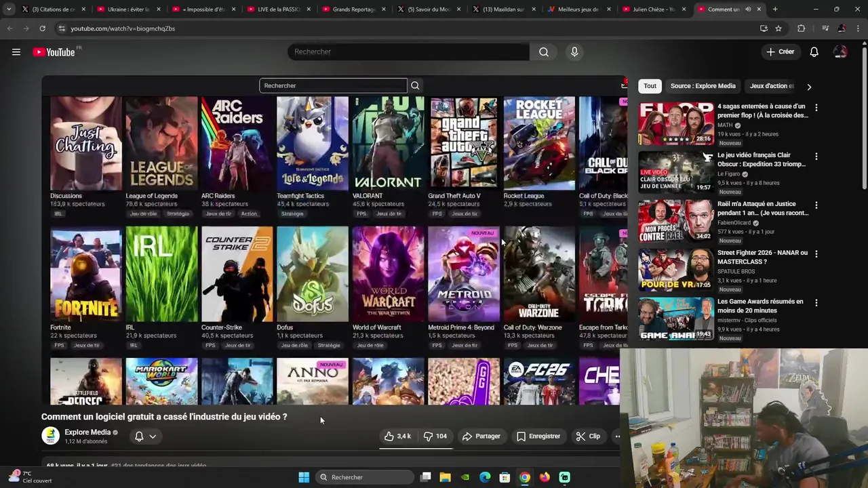View site information icon in the address bar
Screen dimensions: 868x488
(62, 28)
